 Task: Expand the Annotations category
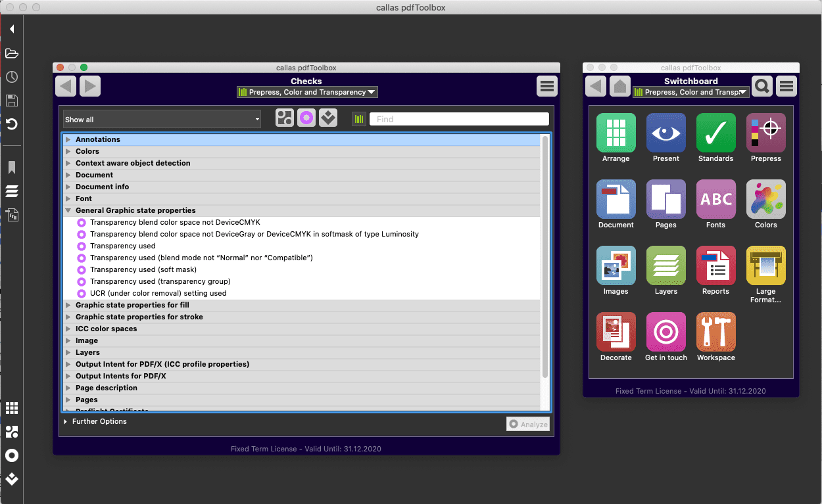68,139
